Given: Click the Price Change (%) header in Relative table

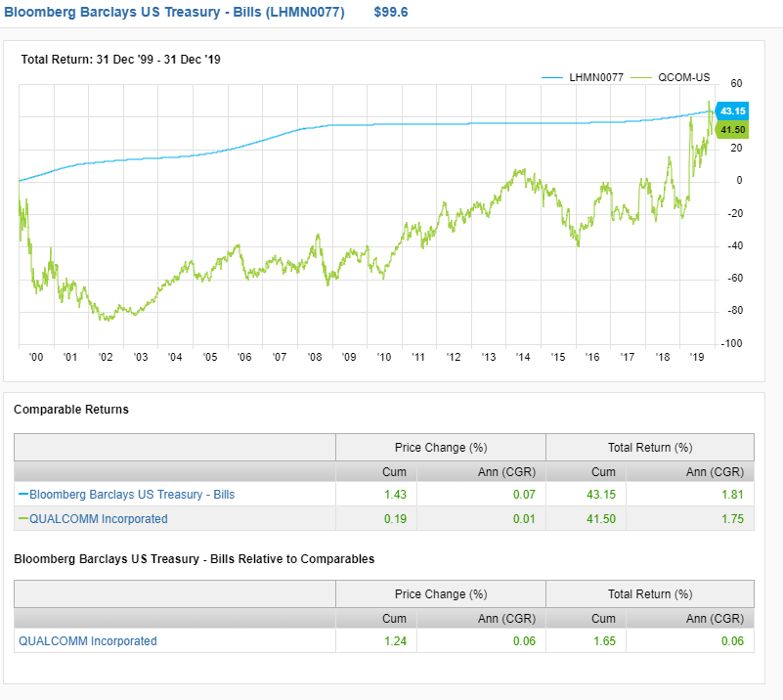Looking at the screenshot, I should tap(441, 594).
